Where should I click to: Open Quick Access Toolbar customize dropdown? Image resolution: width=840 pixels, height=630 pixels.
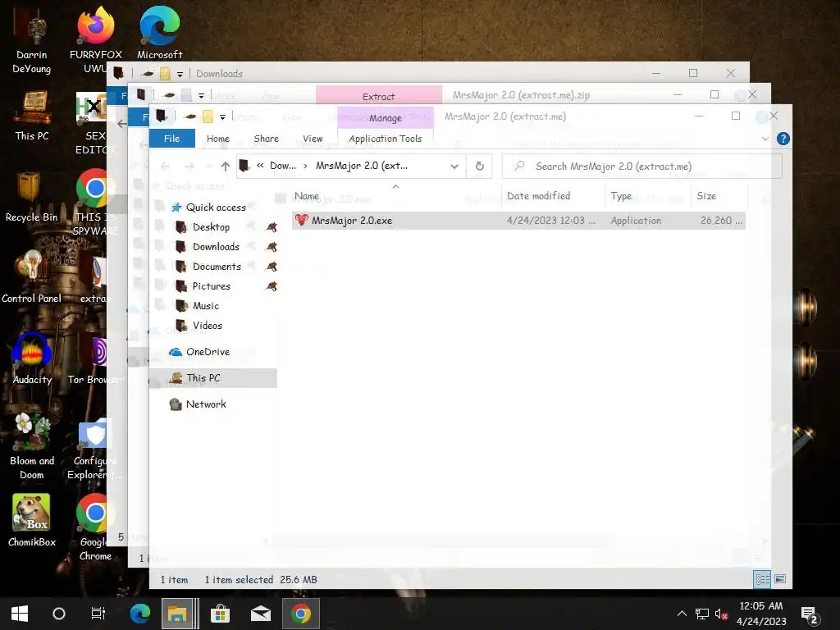[x=222, y=116]
